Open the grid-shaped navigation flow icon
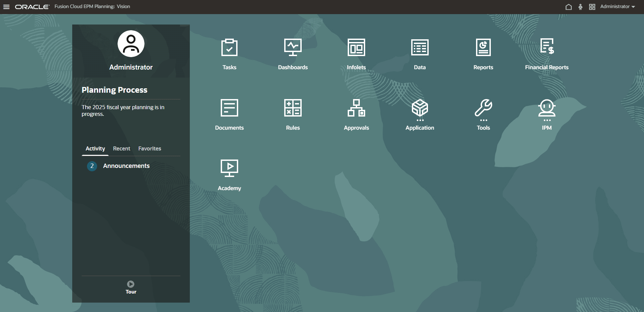644x312 pixels. 592,7
